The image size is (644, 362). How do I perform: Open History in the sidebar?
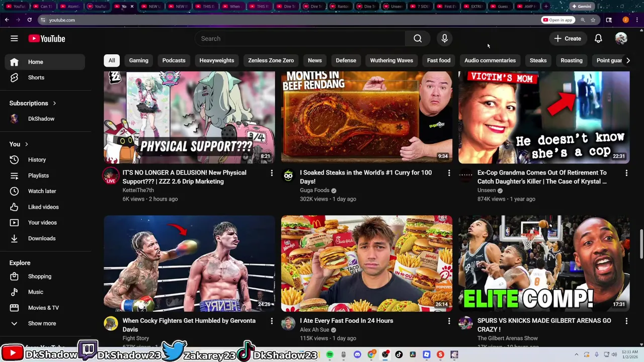click(45, 160)
